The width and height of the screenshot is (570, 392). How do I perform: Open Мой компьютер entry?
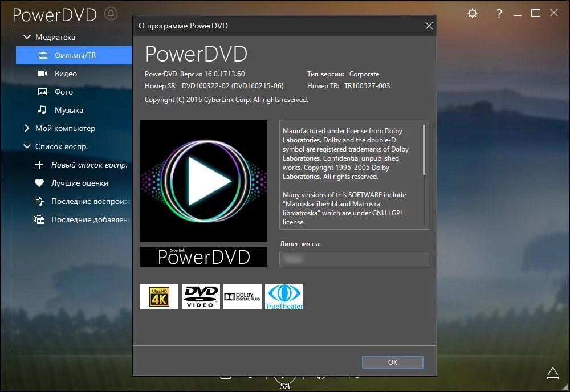tap(65, 128)
